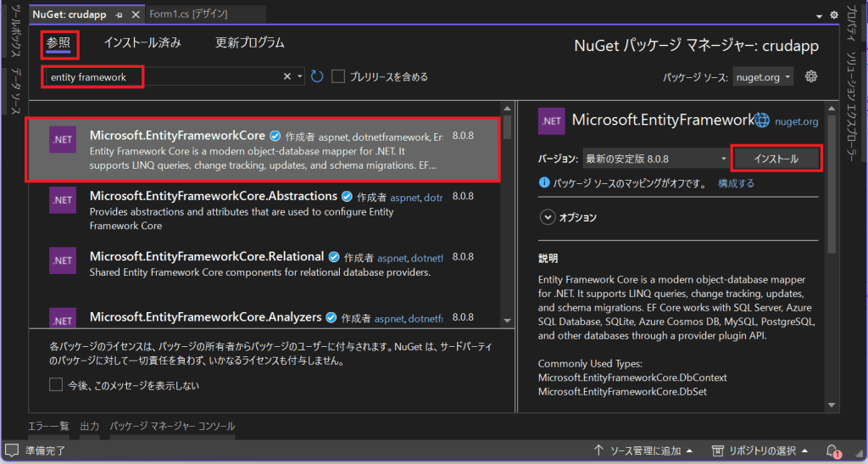Click the インストール button
868x464 pixels.
776,159
